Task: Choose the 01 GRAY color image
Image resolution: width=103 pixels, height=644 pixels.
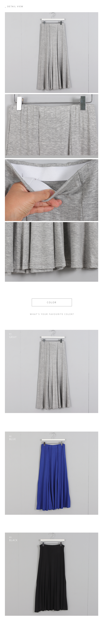Action: (x=51, y=371)
